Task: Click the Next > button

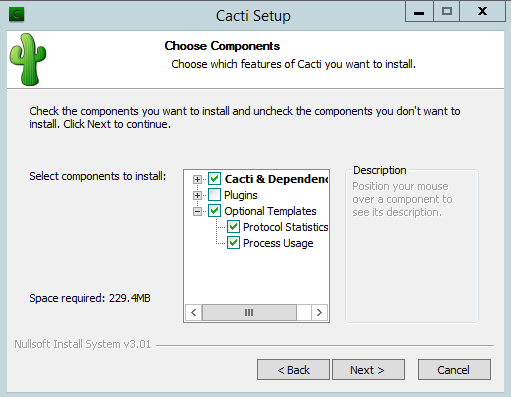Action: click(x=368, y=370)
